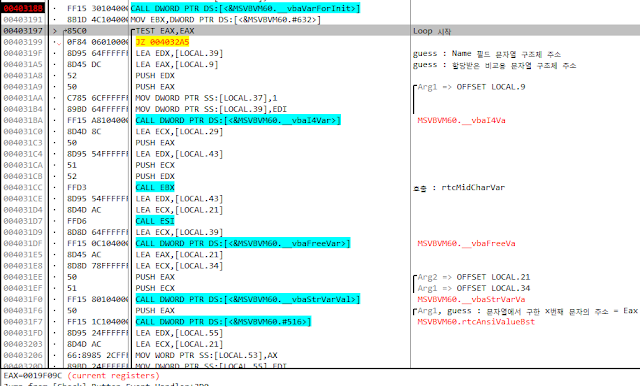
Task: Click the rtcMidCharVar call comment
Action: [x=459, y=188]
